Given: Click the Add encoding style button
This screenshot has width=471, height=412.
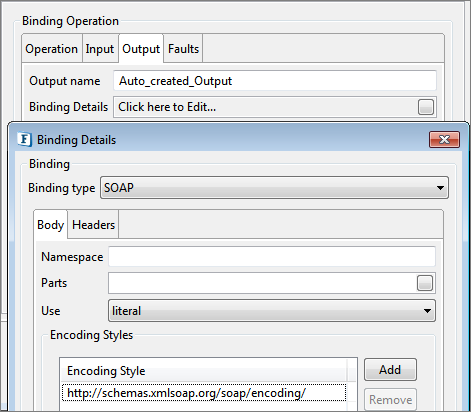Looking at the screenshot, I should coord(390,370).
